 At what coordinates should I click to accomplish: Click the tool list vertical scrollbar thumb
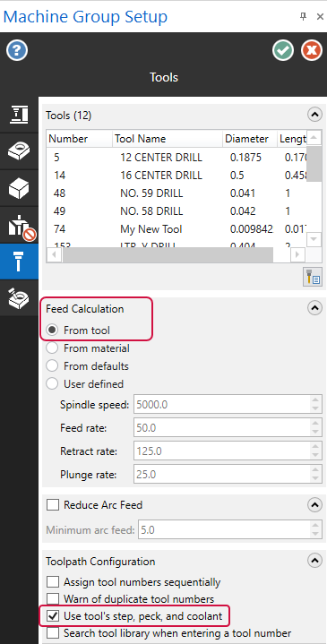point(314,163)
